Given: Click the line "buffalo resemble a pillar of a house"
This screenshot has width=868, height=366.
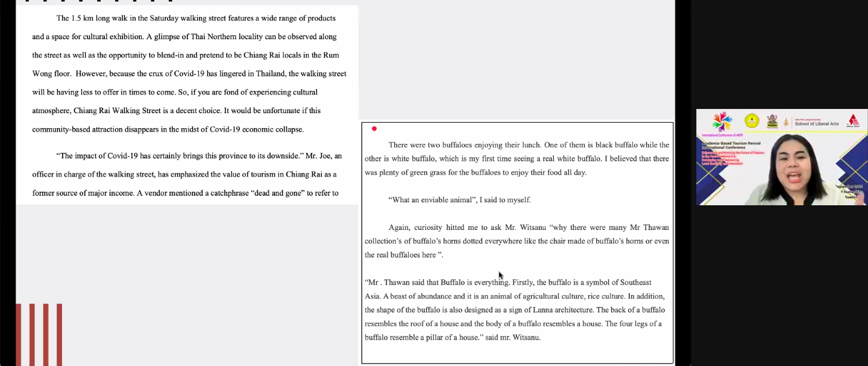Looking at the screenshot, I should click(453, 338).
